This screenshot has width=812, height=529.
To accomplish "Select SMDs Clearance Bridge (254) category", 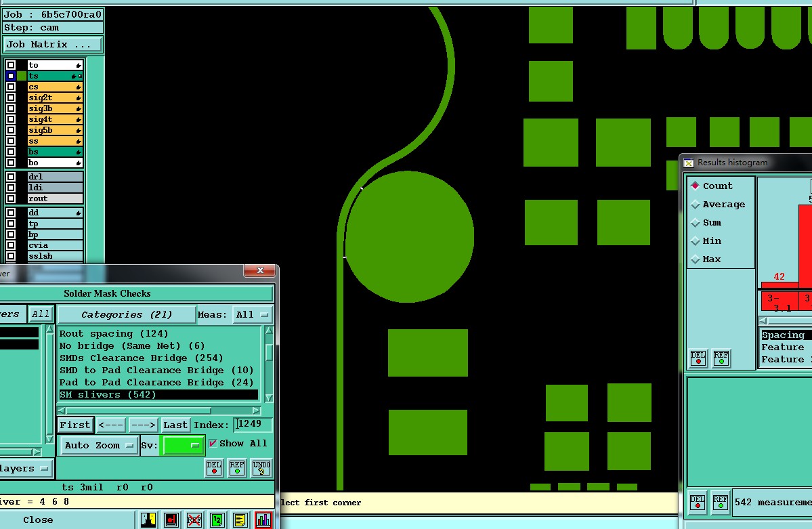I will 158,358.
